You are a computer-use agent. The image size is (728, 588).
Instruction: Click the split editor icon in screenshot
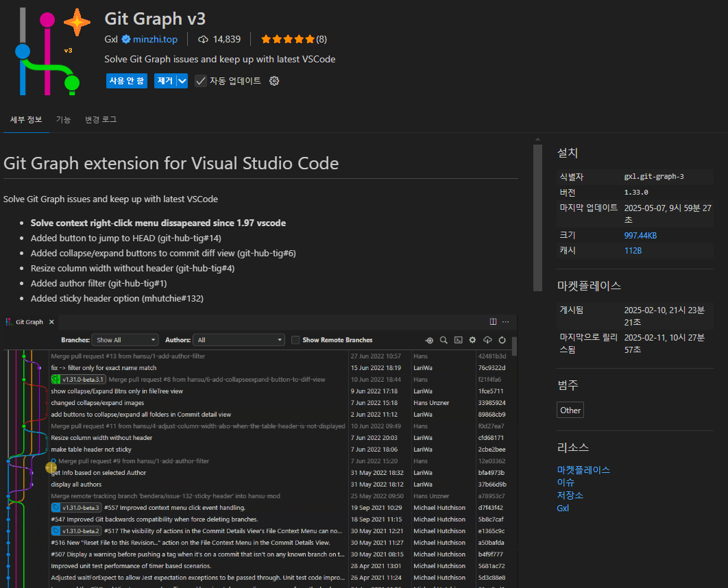[493, 321]
